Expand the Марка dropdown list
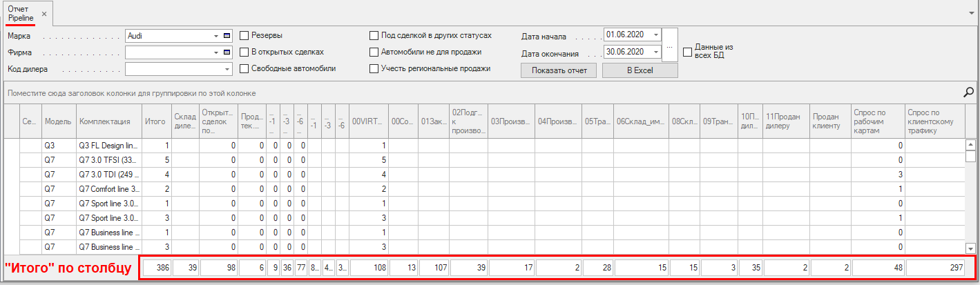Image resolution: width=980 pixels, height=285 pixels. pyautogui.click(x=216, y=35)
